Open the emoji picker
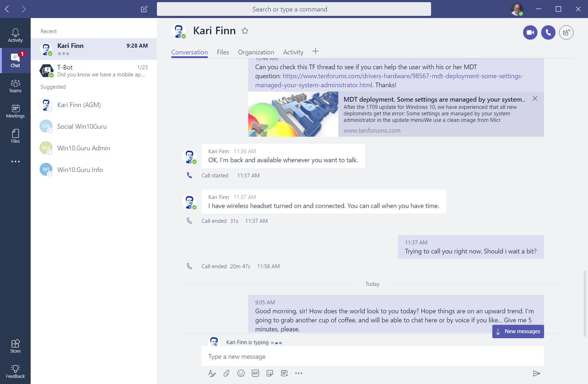 coord(241,373)
